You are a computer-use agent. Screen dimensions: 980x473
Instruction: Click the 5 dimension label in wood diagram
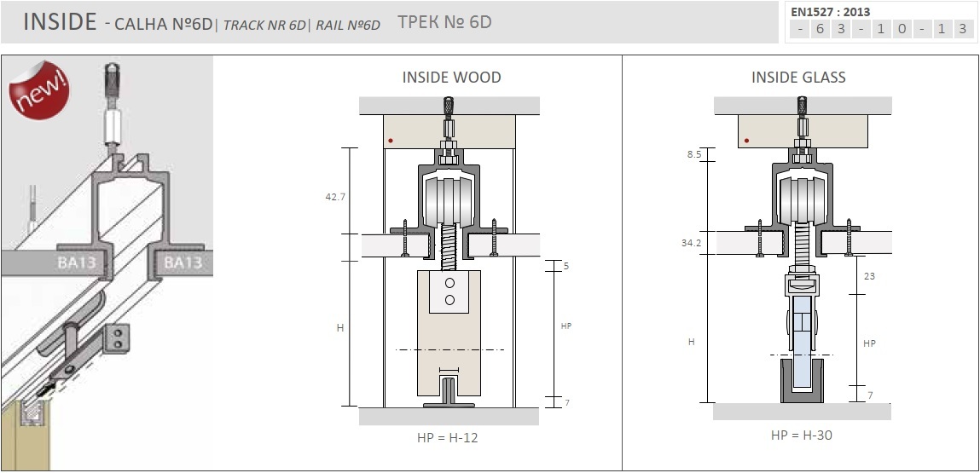tap(566, 266)
